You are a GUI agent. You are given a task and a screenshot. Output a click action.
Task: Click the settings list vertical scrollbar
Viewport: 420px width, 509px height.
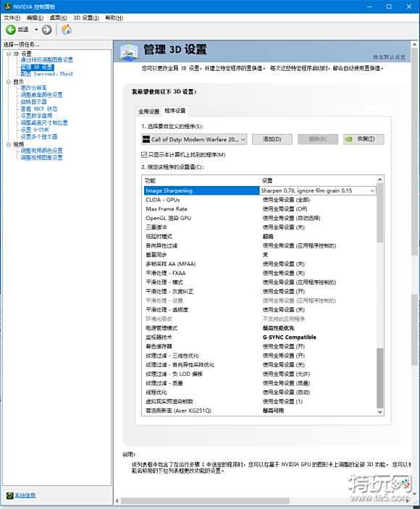[x=379, y=295]
